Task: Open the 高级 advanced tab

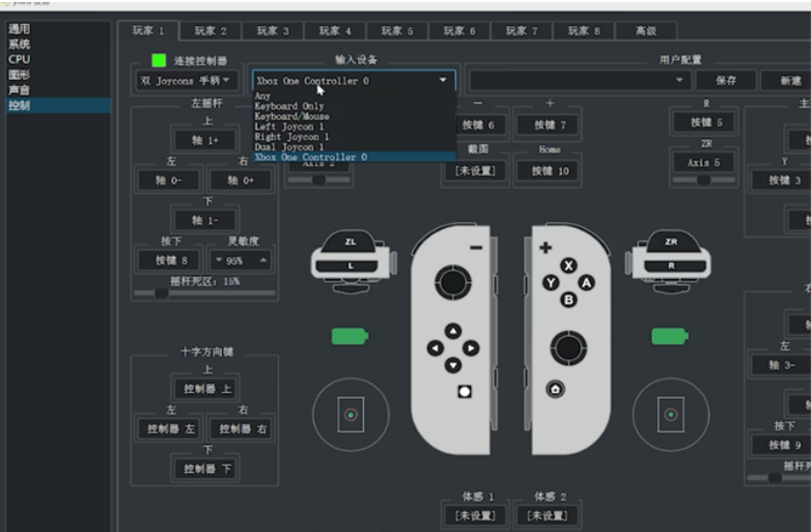Action: (646, 31)
